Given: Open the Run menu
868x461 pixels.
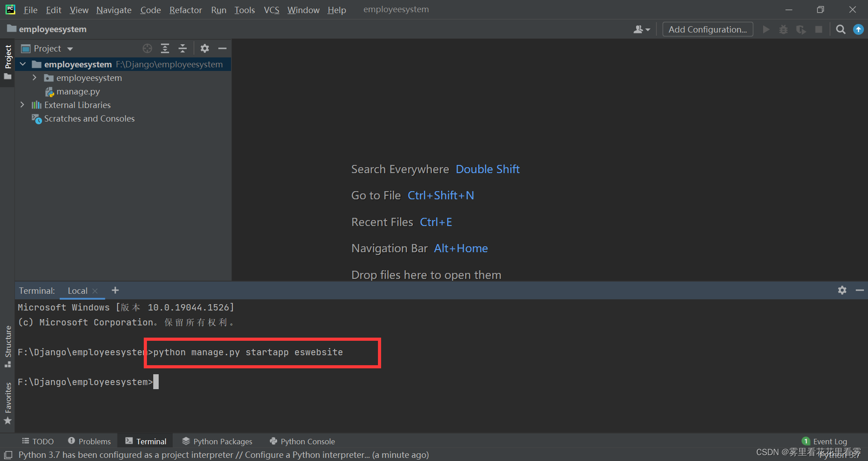Looking at the screenshot, I should [219, 10].
